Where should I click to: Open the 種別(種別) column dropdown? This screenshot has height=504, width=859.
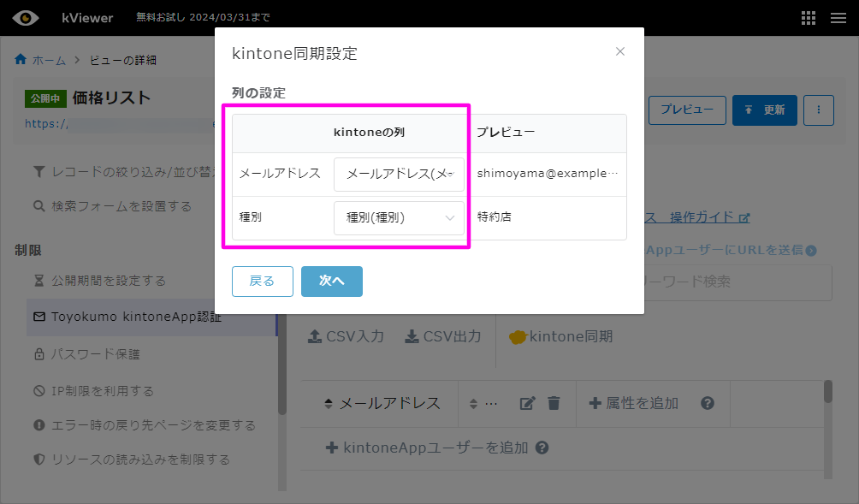(x=399, y=217)
